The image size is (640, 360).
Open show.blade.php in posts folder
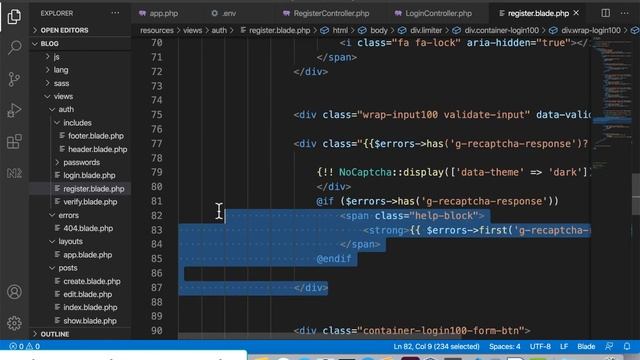pos(90,321)
